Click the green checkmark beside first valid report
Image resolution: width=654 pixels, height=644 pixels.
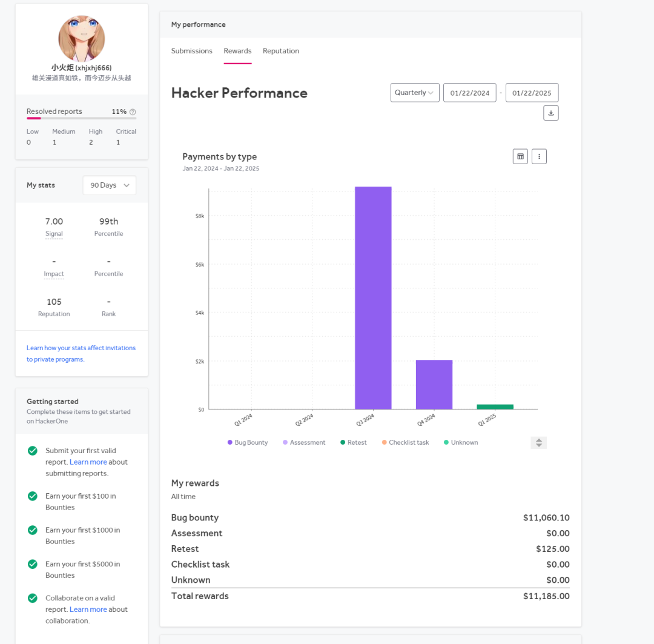[33, 451]
